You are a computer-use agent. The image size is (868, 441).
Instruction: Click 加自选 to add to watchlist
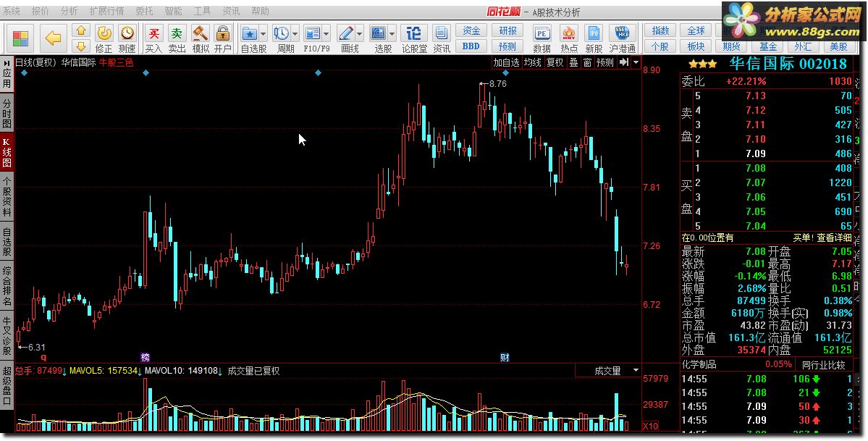507,62
